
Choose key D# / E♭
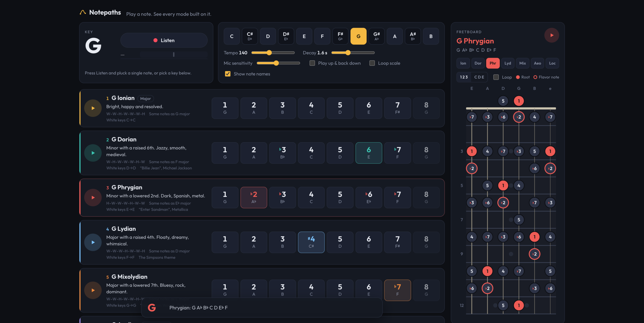(x=286, y=36)
